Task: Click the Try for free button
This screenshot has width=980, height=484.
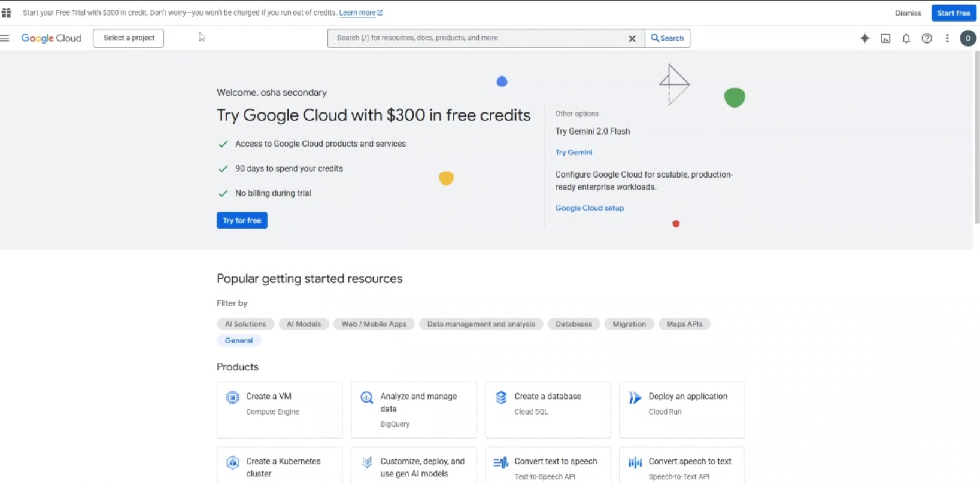Action: click(242, 220)
